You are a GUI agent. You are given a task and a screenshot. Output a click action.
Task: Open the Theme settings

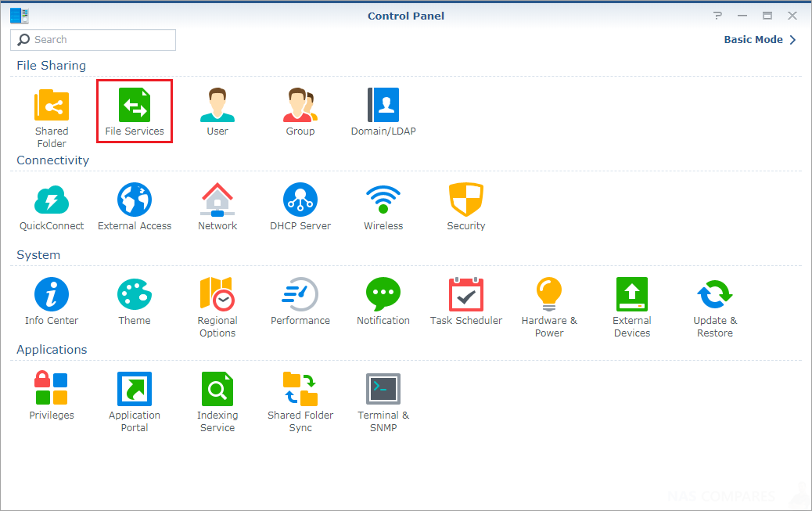click(134, 301)
